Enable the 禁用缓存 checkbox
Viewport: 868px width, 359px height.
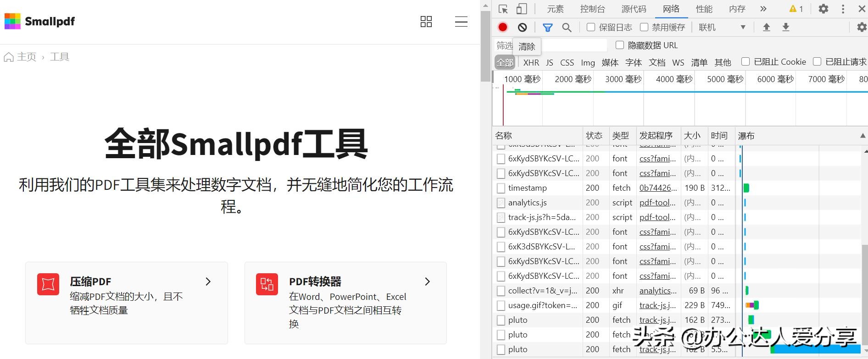point(644,27)
